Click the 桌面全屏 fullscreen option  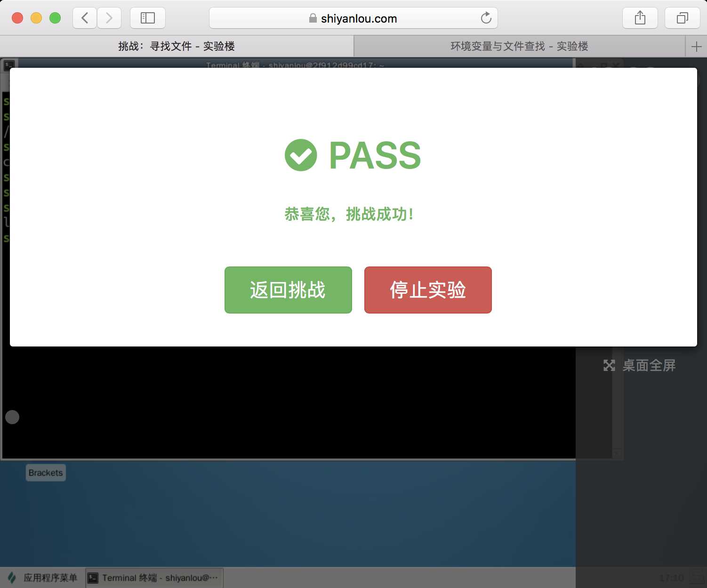pos(640,365)
